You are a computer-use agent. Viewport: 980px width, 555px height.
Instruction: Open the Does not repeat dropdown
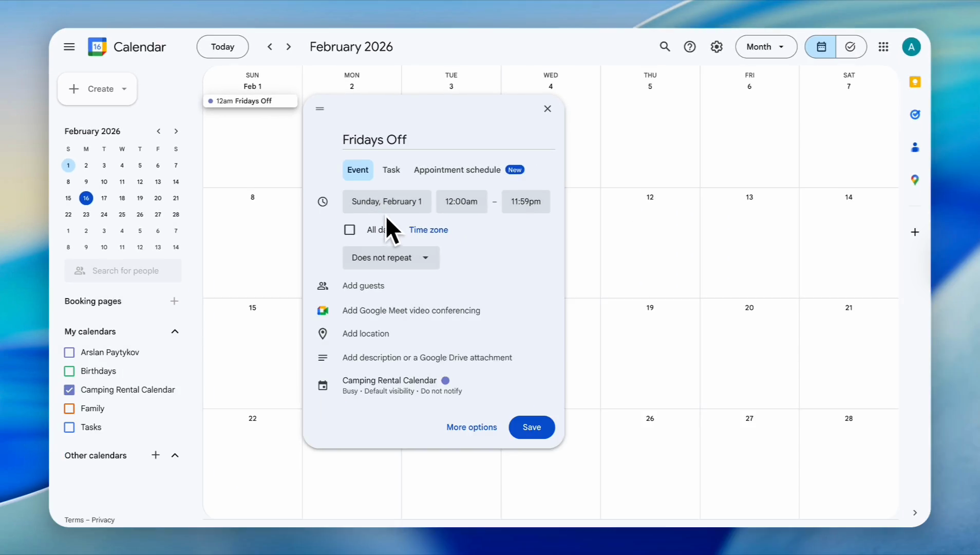[391, 258]
